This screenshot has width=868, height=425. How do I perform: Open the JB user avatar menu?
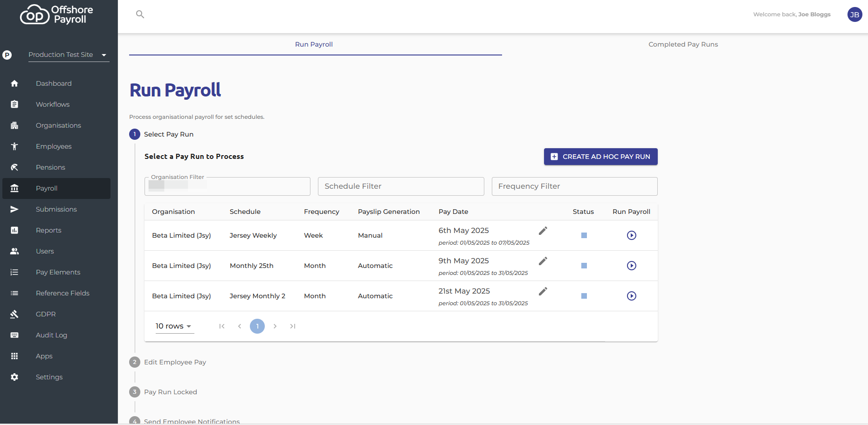[x=854, y=14]
